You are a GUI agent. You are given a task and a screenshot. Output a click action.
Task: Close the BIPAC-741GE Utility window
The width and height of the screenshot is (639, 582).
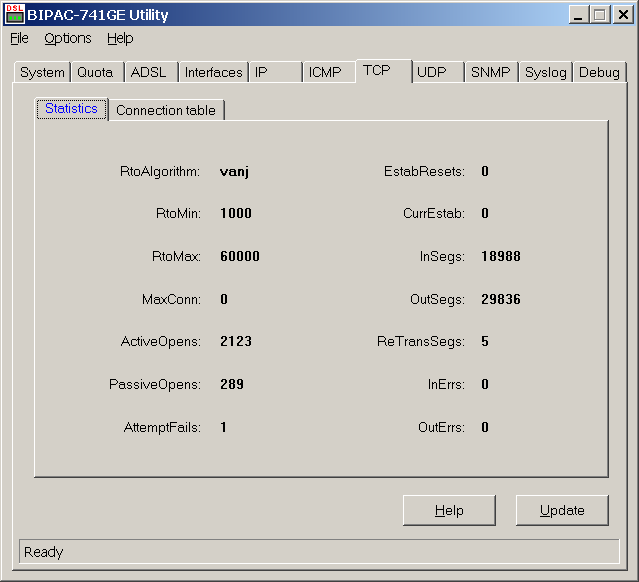[623, 15]
